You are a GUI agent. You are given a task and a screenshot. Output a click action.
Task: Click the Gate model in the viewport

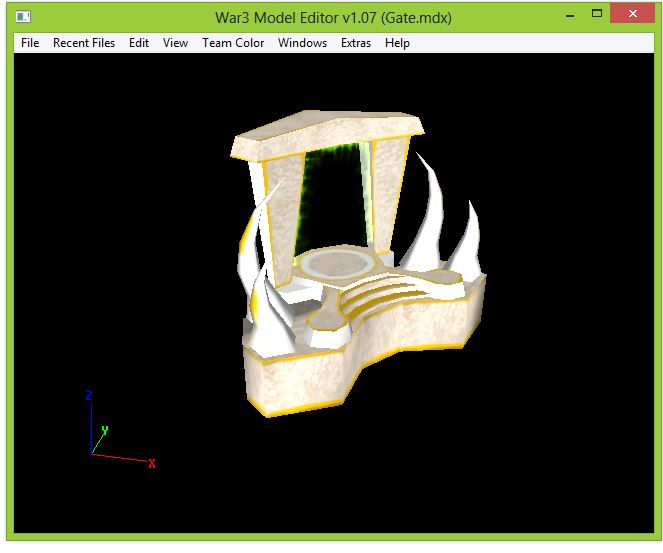click(359, 262)
